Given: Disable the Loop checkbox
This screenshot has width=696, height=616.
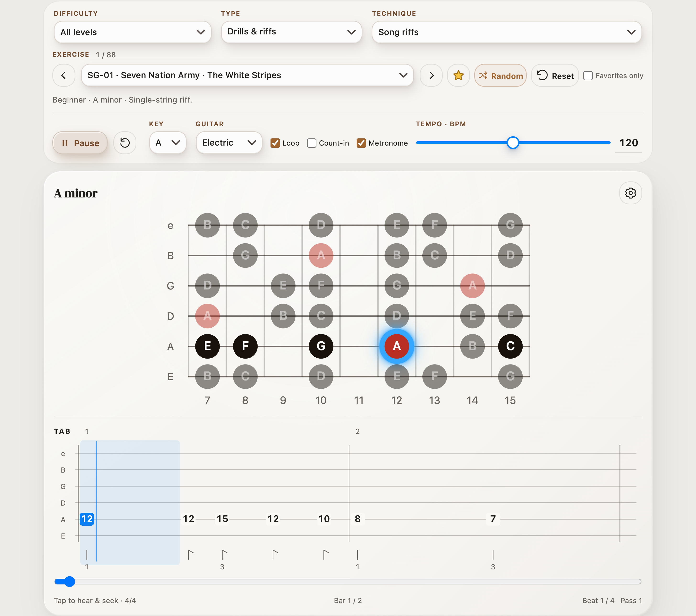Looking at the screenshot, I should pyautogui.click(x=275, y=143).
